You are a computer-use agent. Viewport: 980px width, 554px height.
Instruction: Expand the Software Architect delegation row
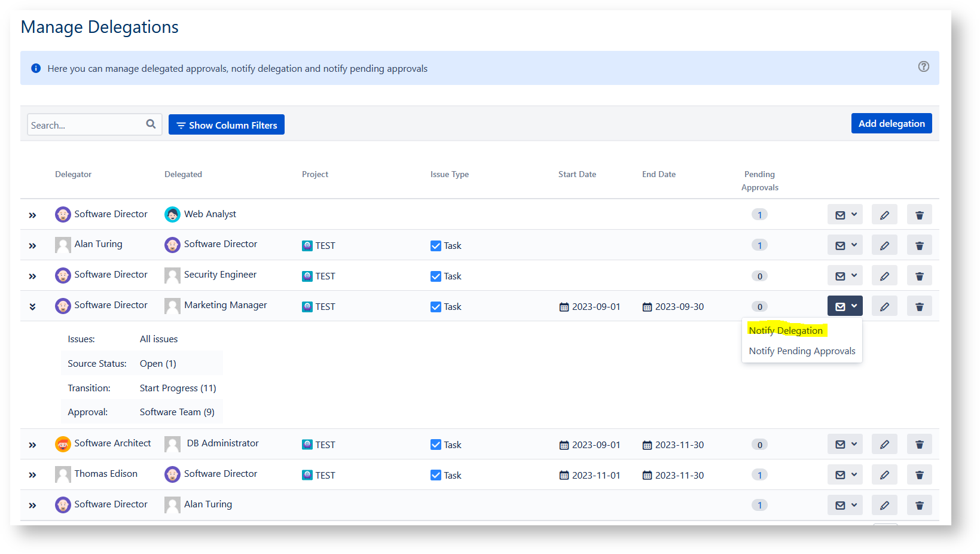pos(32,445)
